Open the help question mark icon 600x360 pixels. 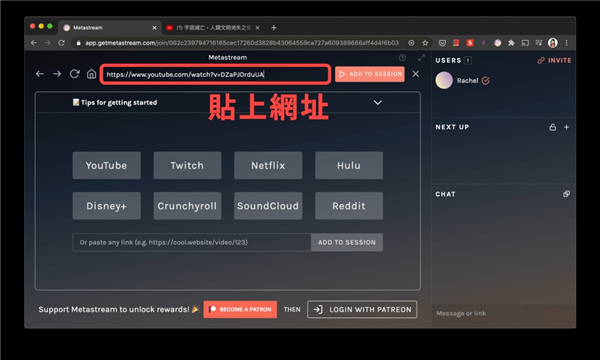(402, 58)
